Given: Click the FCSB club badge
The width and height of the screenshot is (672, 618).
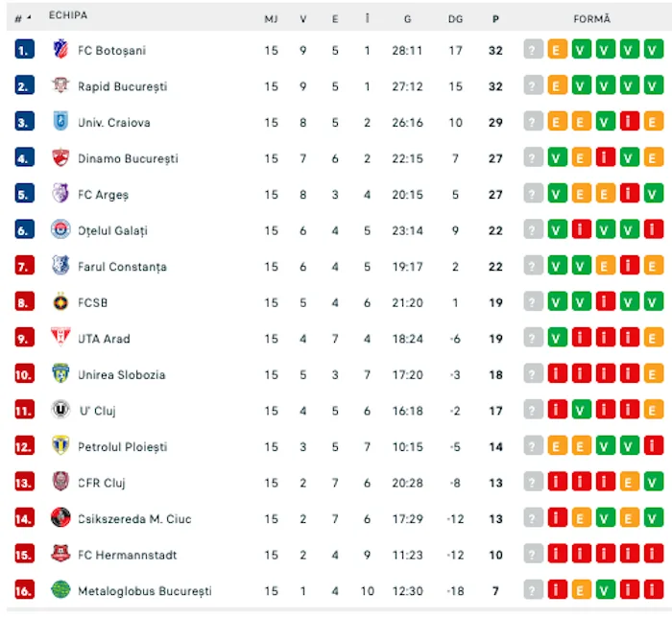Looking at the screenshot, I should point(60,302).
